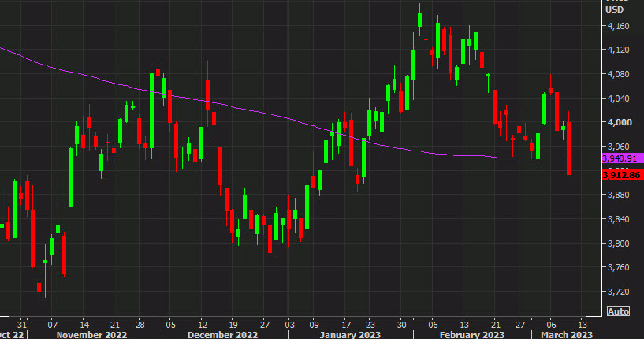The image size is (644, 339).
Task: Click the 07 date tick label
Action: (52, 325)
